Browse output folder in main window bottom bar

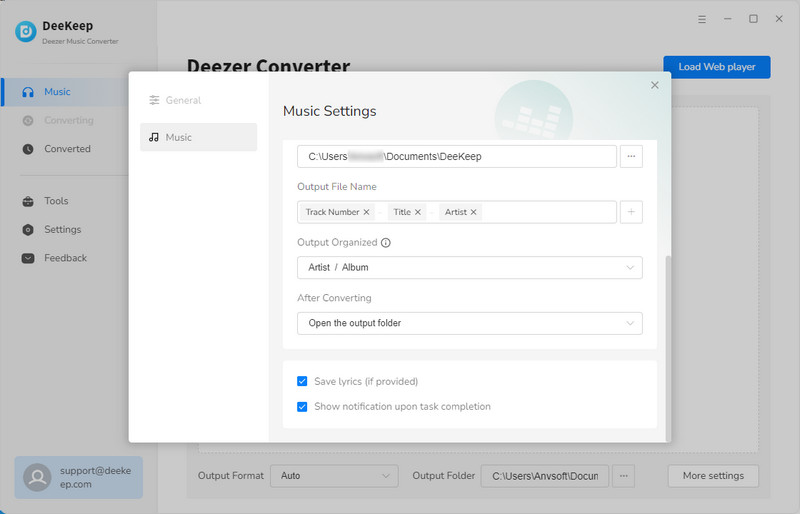point(623,476)
